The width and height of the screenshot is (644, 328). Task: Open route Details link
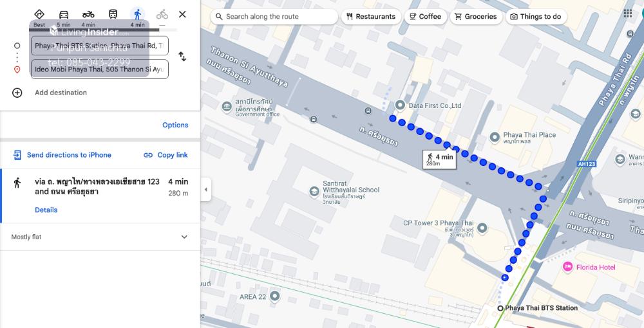(46, 210)
